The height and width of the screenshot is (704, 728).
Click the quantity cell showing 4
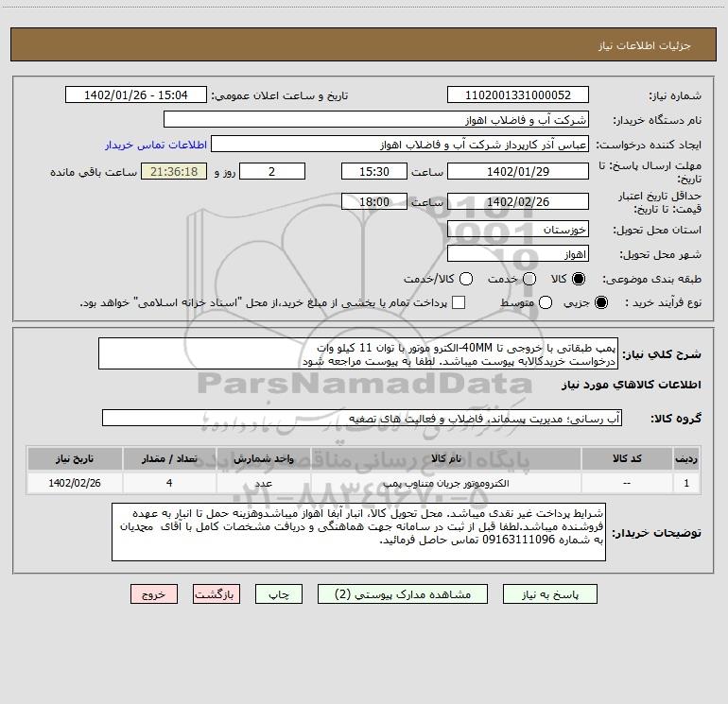pyautogui.click(x=169, y=483)
